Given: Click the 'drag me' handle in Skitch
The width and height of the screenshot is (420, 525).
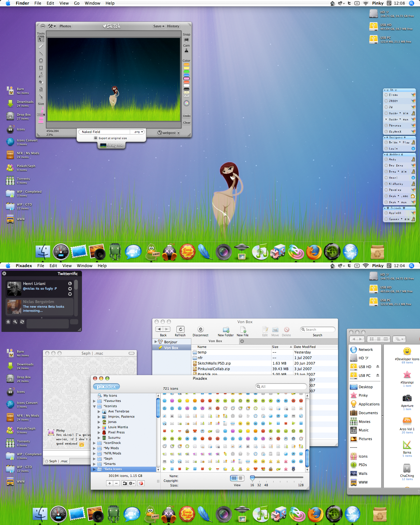Looking at the screenshot, I should [x=111, y=145].
